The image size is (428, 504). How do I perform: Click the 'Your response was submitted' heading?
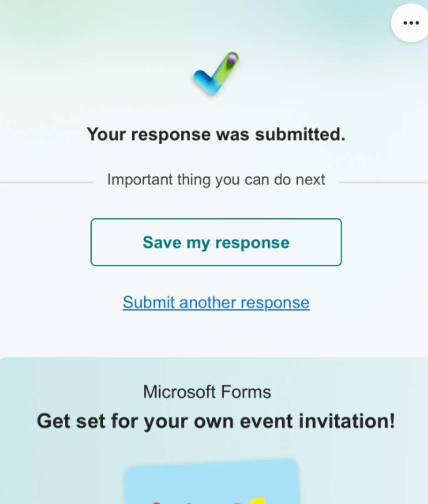pyautogui.click(x=216, y=134)
